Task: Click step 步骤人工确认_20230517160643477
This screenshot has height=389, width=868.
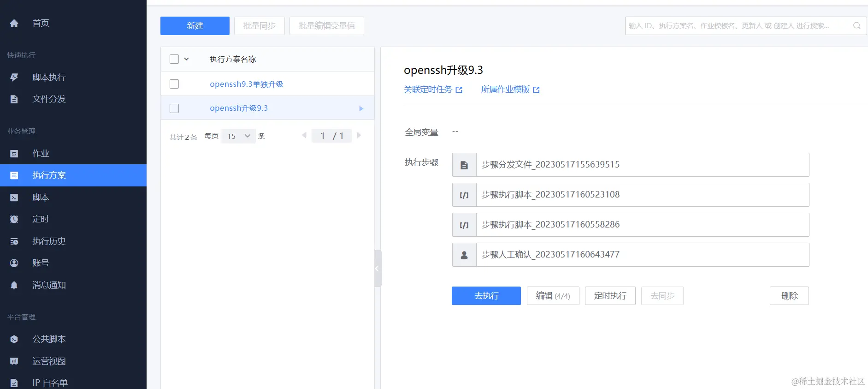Action: coord(631,255)
